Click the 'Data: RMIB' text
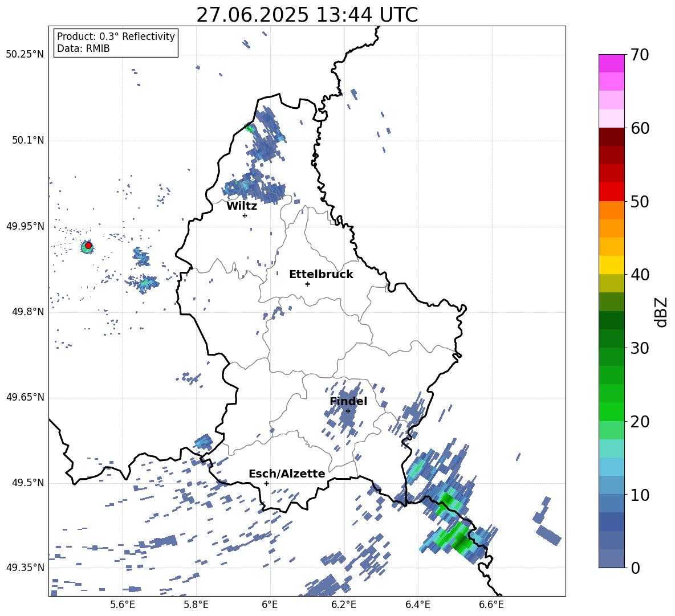The width and height of the screenshot is (675, 616). click(83, 48)
